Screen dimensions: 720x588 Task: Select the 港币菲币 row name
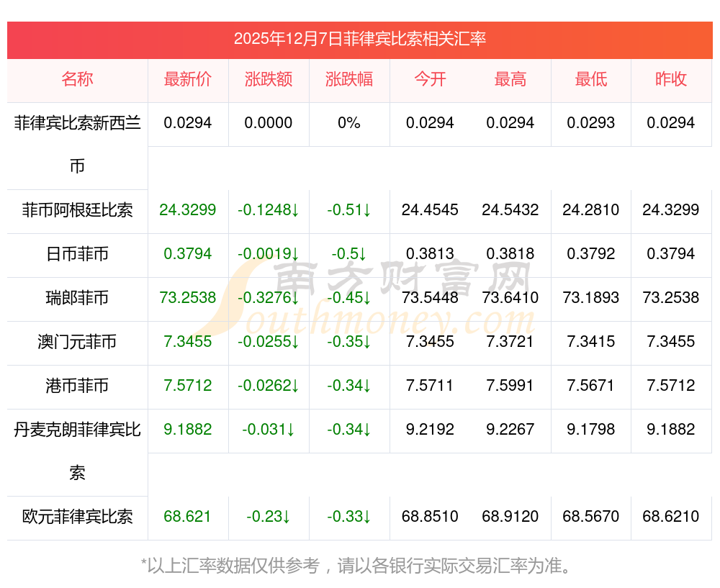tap(77, 386)
